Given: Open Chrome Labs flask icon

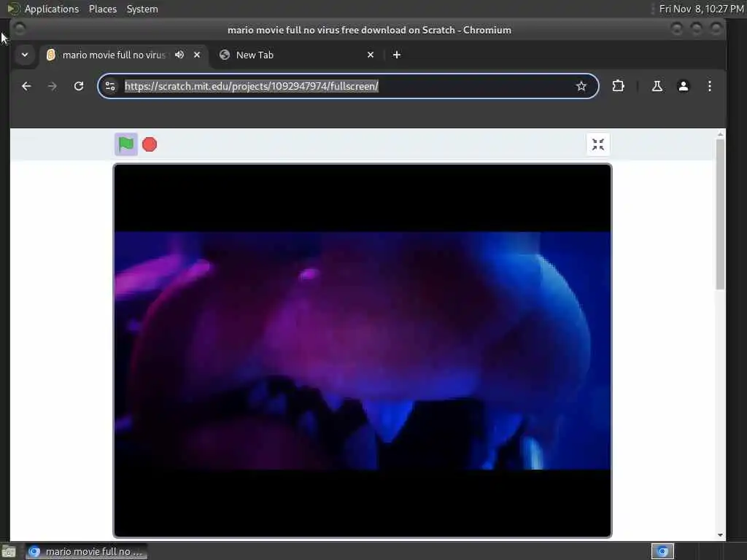Looking at the screenshot, I should [657, 86].
